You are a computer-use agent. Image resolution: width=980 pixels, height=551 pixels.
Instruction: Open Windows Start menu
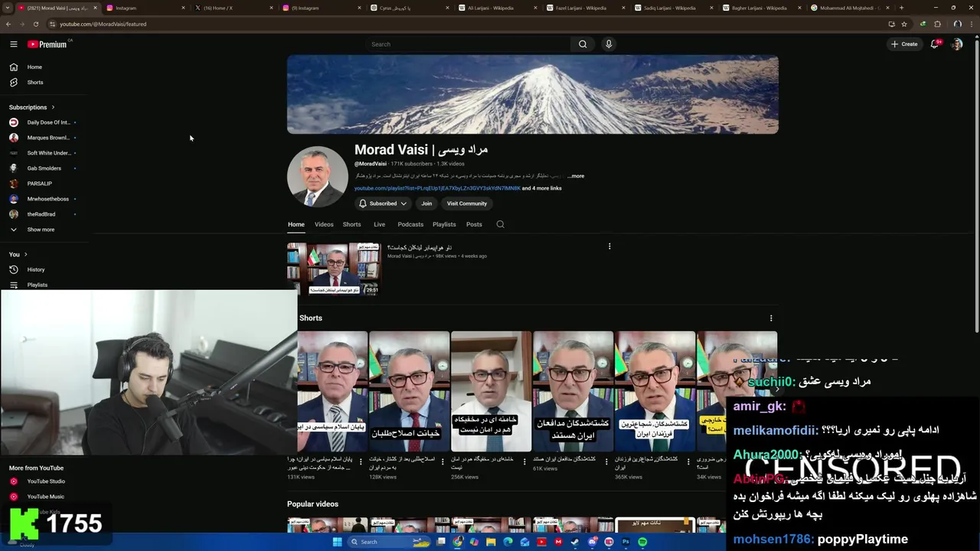click(x=337, y=542)
